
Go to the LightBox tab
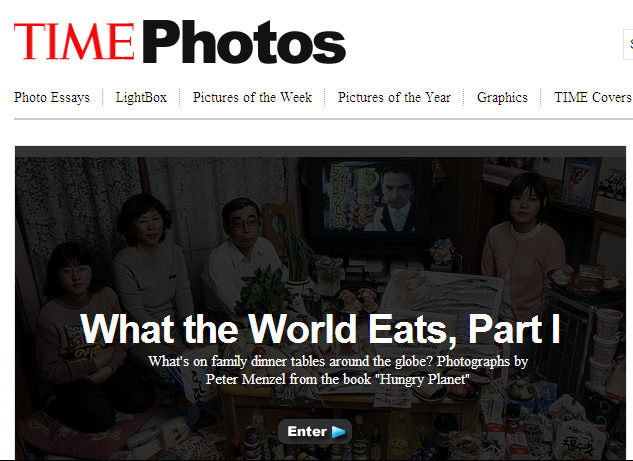pos(141,98)
